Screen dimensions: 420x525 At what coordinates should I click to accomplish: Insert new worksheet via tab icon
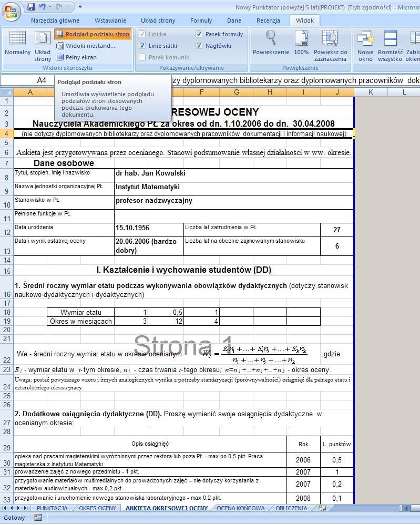pyautogui.click(x=322, y=508)
